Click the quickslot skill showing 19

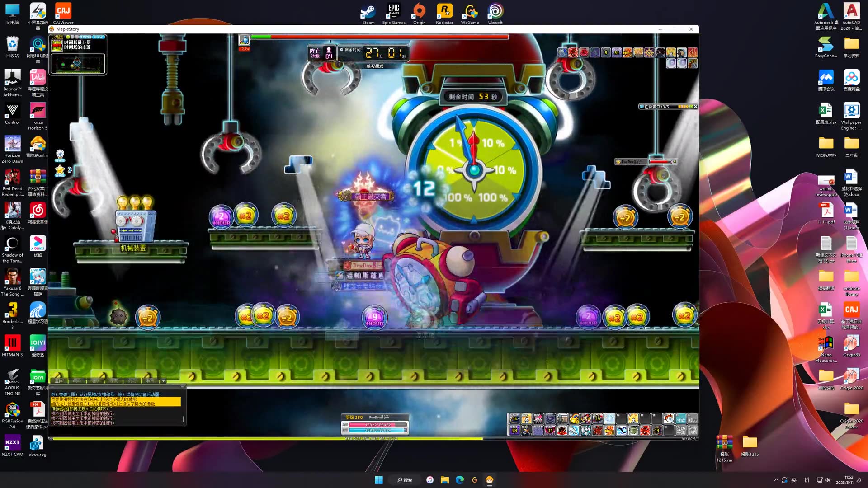click(x=598, y=418)
